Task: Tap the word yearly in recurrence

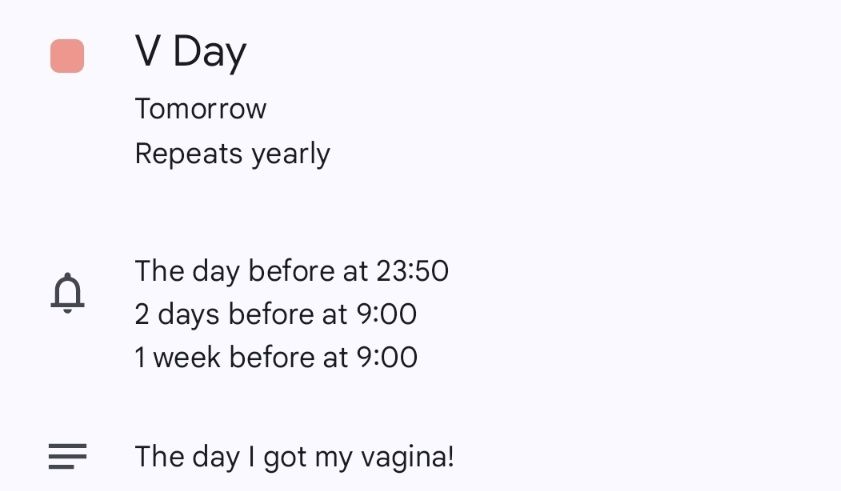Action: [x=291, y=156]
